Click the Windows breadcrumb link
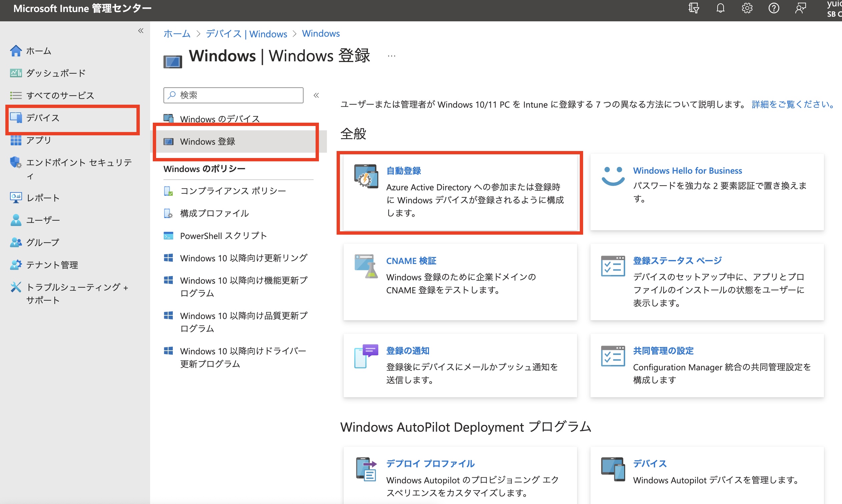Screen dimensions: 842x504 [x=321, y=34]
